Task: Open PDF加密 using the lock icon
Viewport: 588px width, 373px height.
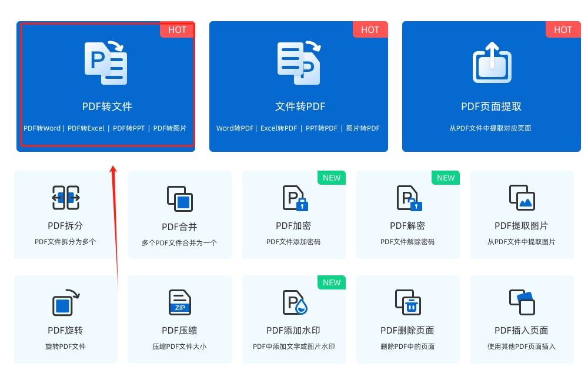Action: (293, 198)
